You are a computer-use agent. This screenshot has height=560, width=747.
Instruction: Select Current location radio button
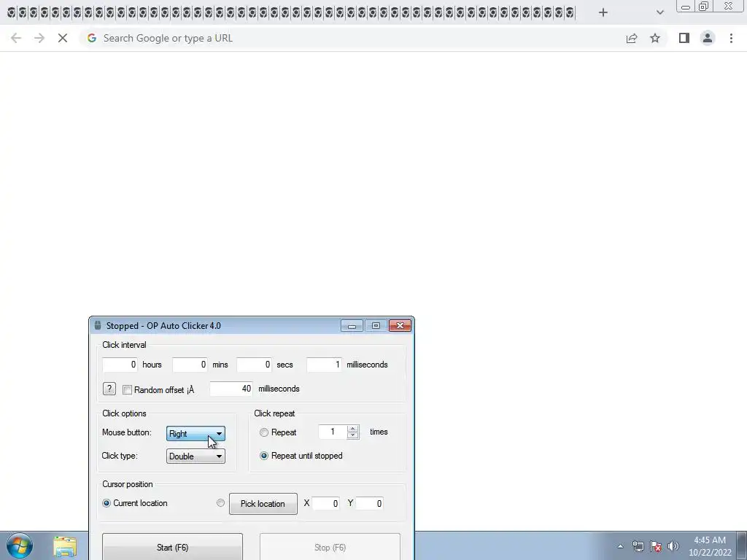107,503
